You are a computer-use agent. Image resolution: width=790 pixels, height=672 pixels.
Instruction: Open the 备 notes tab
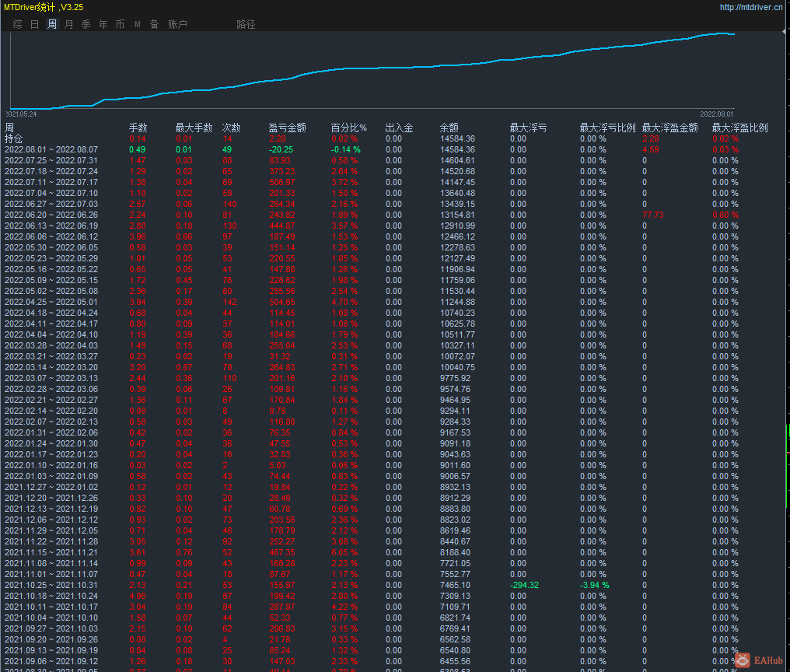point(155,24)
